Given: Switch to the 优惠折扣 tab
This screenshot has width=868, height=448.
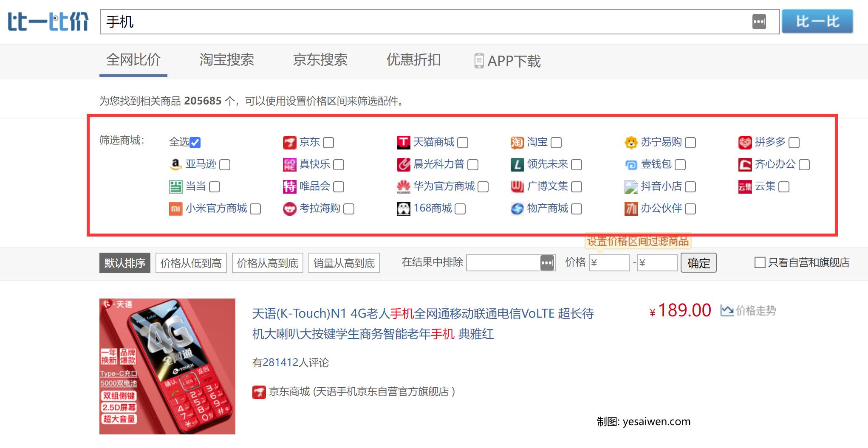Looking at the screenshot, I should [413, 61].
